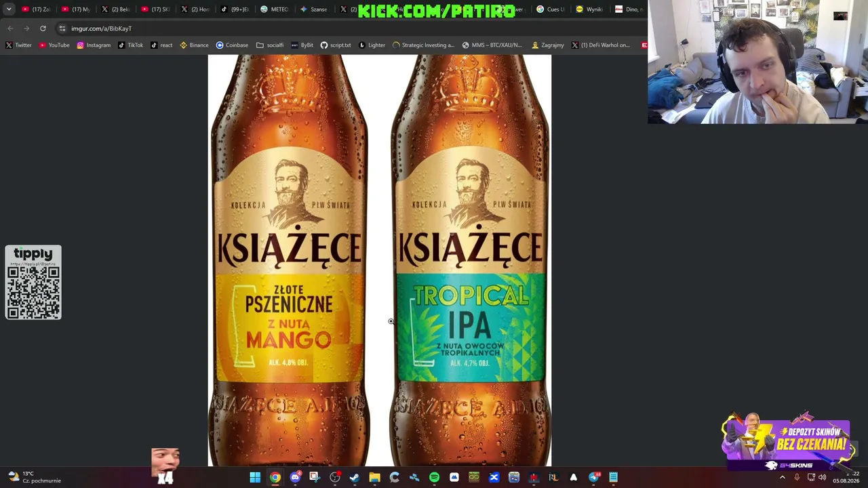This screenshot has width=868, height=488.
Task: Open Telegram from the taskbar
Action: [594, 478]
